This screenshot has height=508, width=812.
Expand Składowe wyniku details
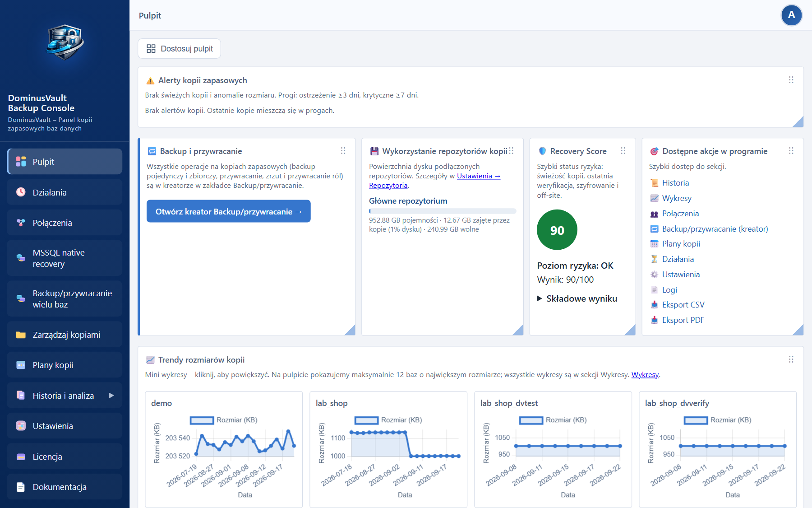577,298
